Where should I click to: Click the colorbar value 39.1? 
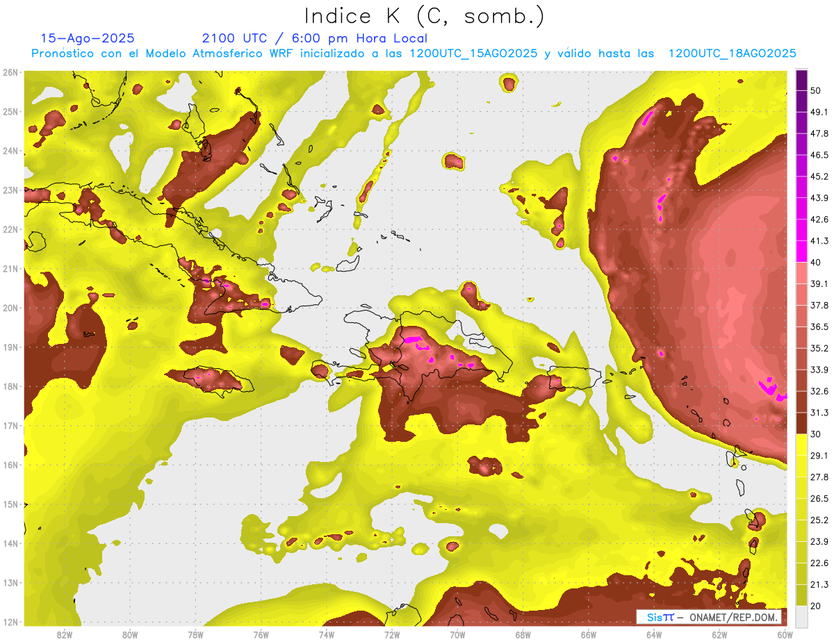[819, 283]
